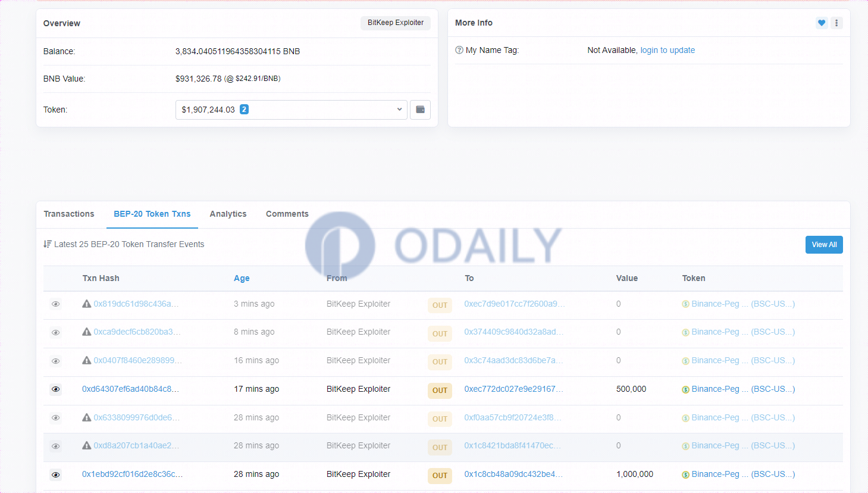This screenshot has width=868, height=493.
Task: Select the 500,000 value cell
Action: pos(631,389)
